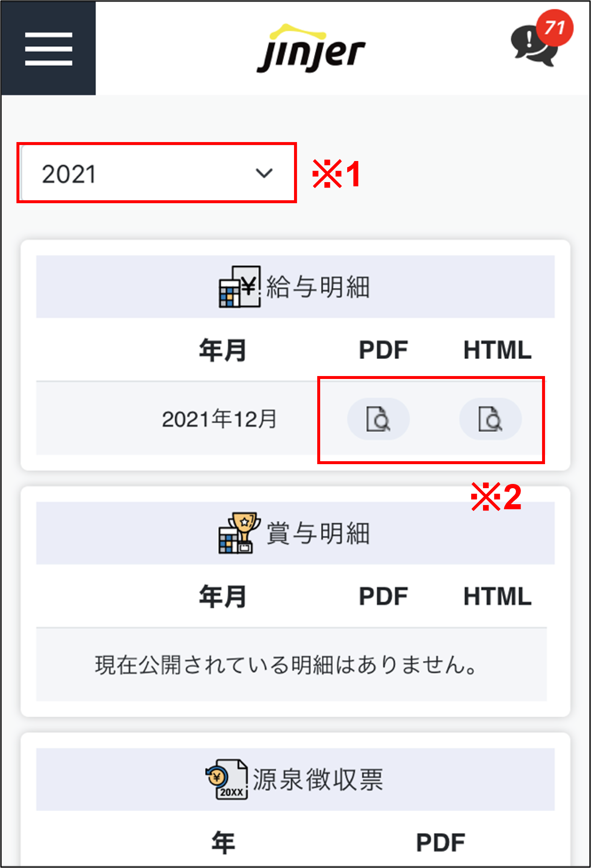Select the 給与明細 section header

click(x=295, y=287)
